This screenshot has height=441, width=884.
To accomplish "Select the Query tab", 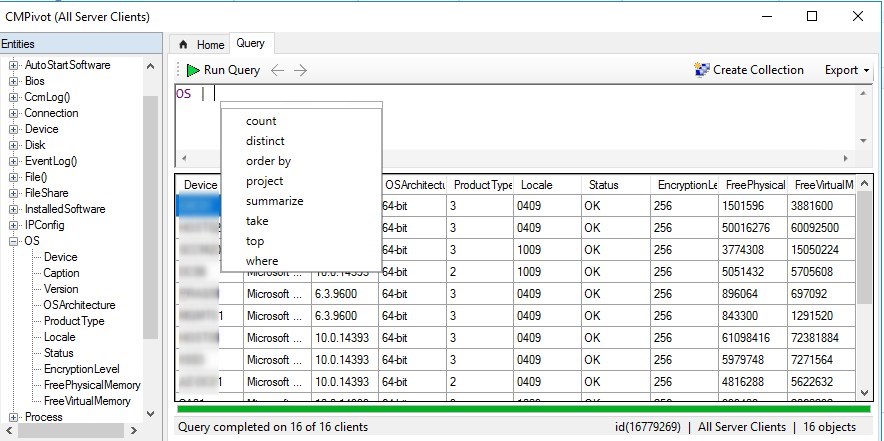I will pos(250,43).
